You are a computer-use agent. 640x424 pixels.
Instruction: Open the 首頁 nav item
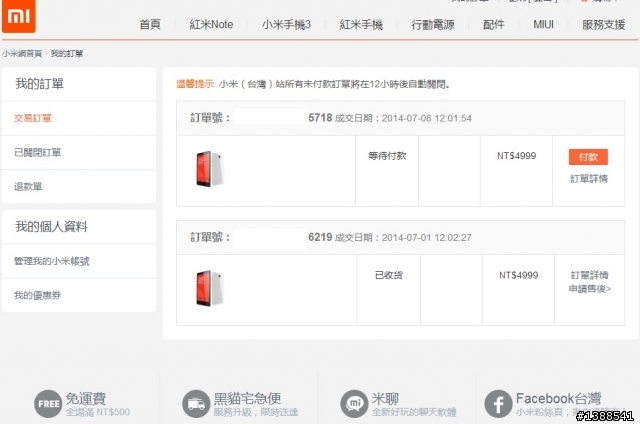coord(150,24)
